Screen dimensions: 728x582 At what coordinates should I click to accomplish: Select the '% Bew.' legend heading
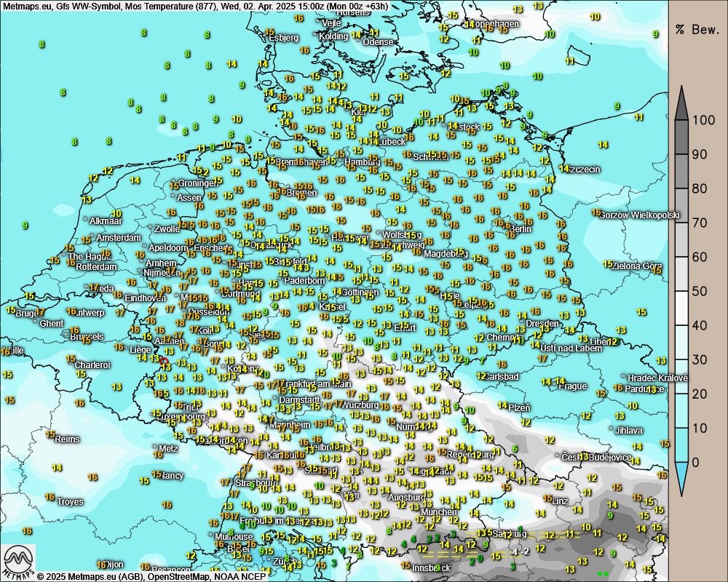pos(697,30)
